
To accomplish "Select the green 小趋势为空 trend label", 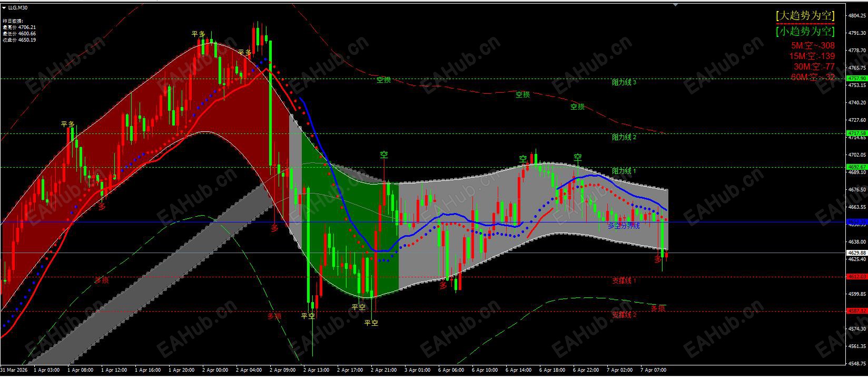I will click(805, 31).
